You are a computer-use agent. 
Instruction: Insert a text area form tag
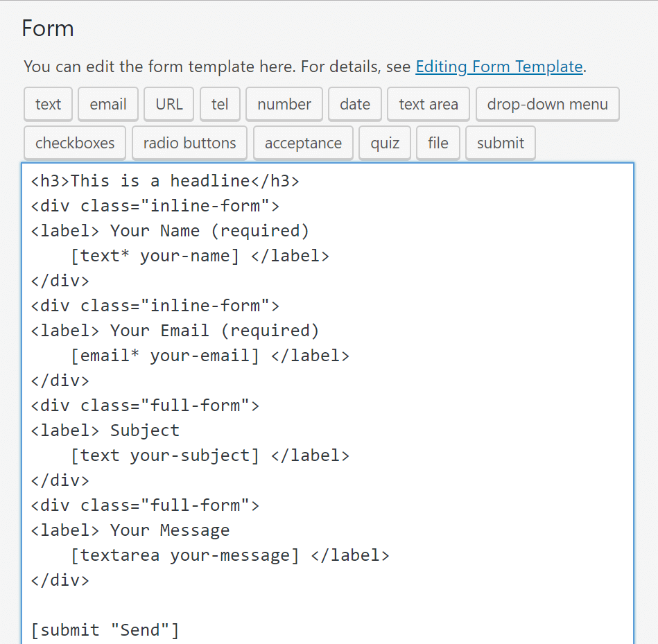point(428,104)
